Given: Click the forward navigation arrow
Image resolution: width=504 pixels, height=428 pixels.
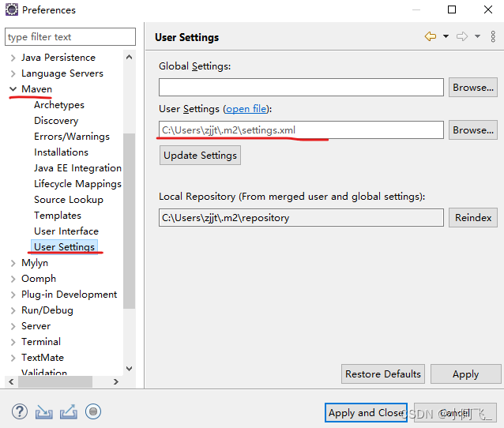Looking at the screenshot, I should pos(462,36).
